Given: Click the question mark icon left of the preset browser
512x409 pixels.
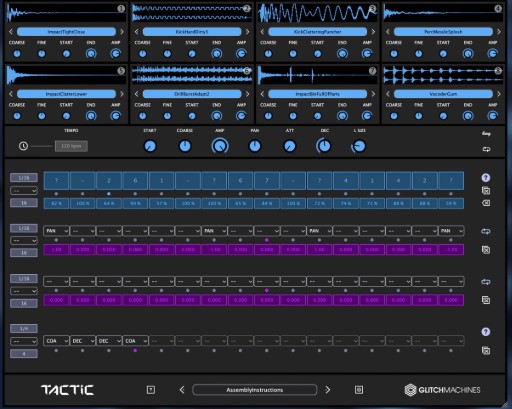Looking at the screenshot, I should click(x=151, y=390).
